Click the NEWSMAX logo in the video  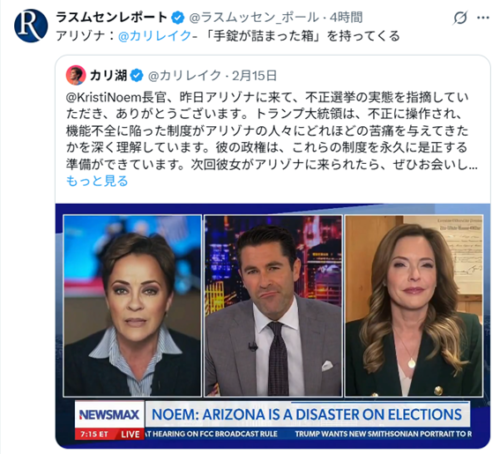tap(109, 414)
